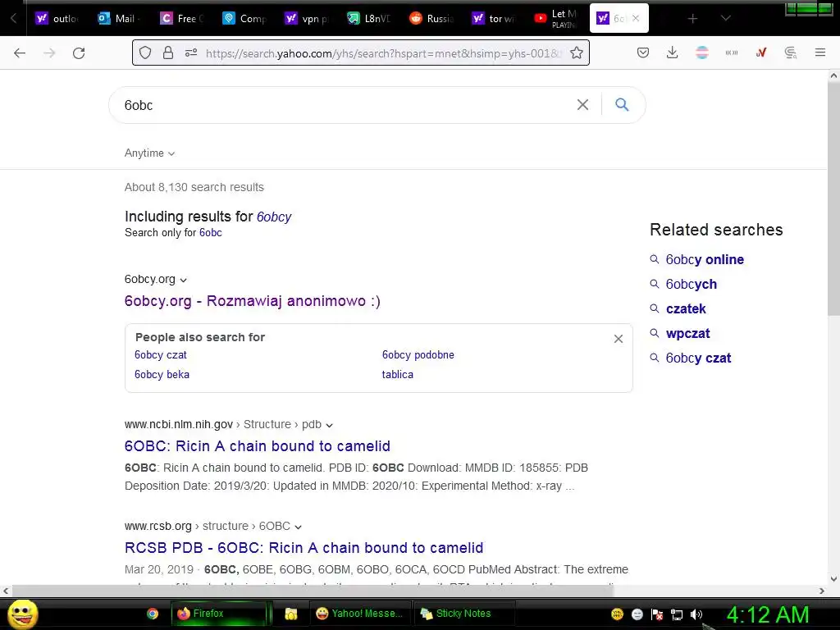The image size is (840, 630).
Task: Search only for 6obc link
Action: click(x=211, y=232)
